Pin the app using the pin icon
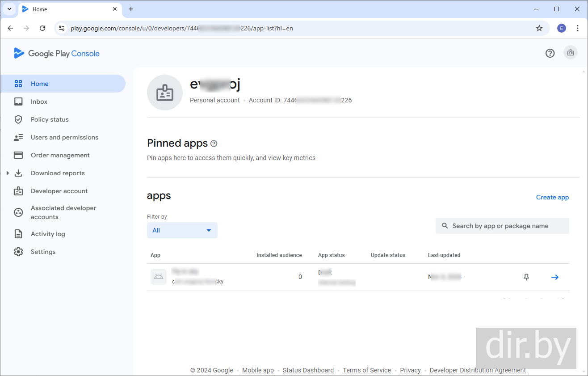The height and width of the screenshot is (376, 588). [x=526, y=277]
